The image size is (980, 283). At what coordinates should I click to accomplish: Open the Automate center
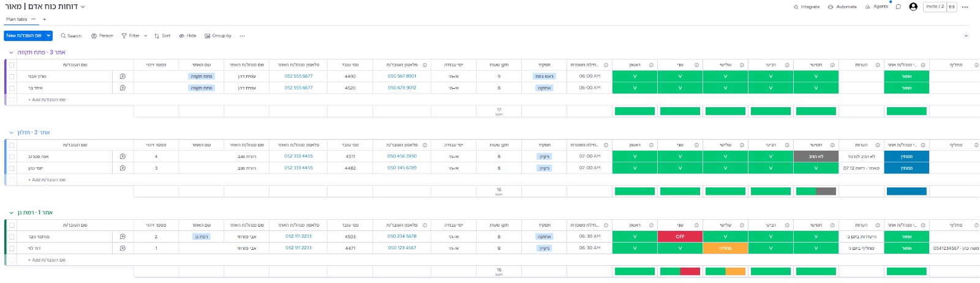point(842,7)
